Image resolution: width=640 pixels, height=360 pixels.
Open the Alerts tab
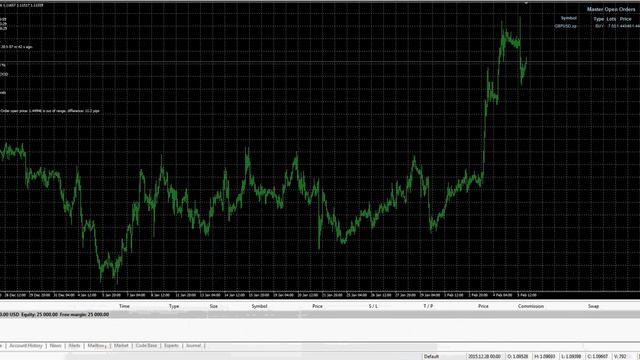[74, 346]
